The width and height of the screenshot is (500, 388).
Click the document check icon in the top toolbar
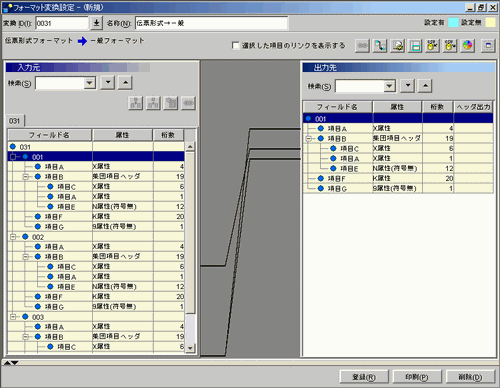[398, 46]
